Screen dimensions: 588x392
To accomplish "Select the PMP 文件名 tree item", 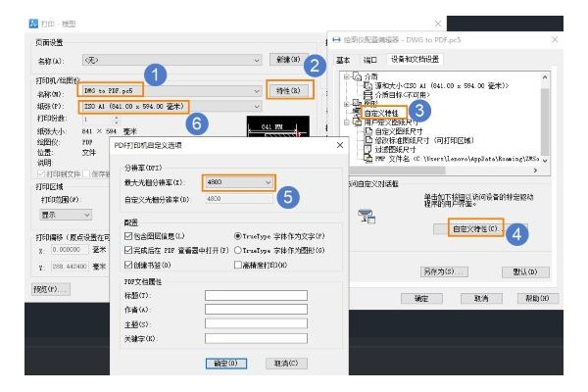I will tap(457, 159).
